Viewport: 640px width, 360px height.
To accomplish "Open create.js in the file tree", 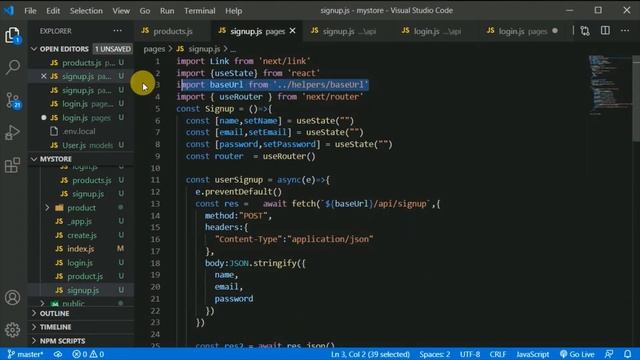I will tap(82, 235).
